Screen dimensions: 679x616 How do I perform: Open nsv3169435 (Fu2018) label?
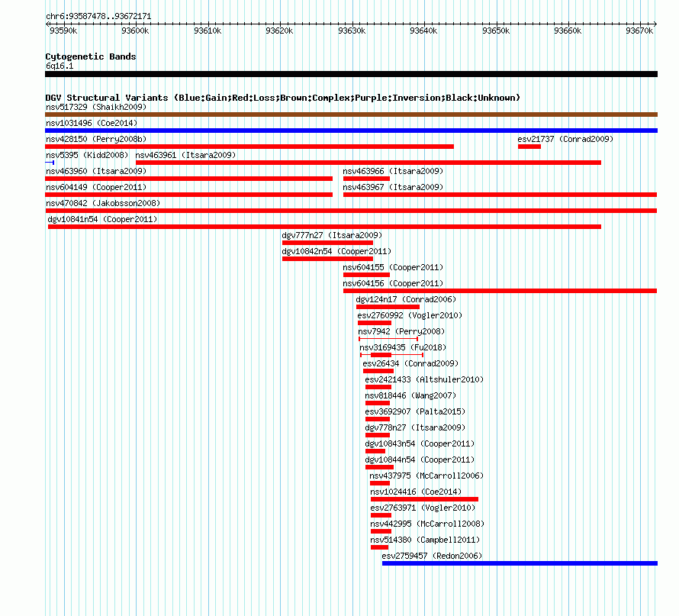click(403, 347)
